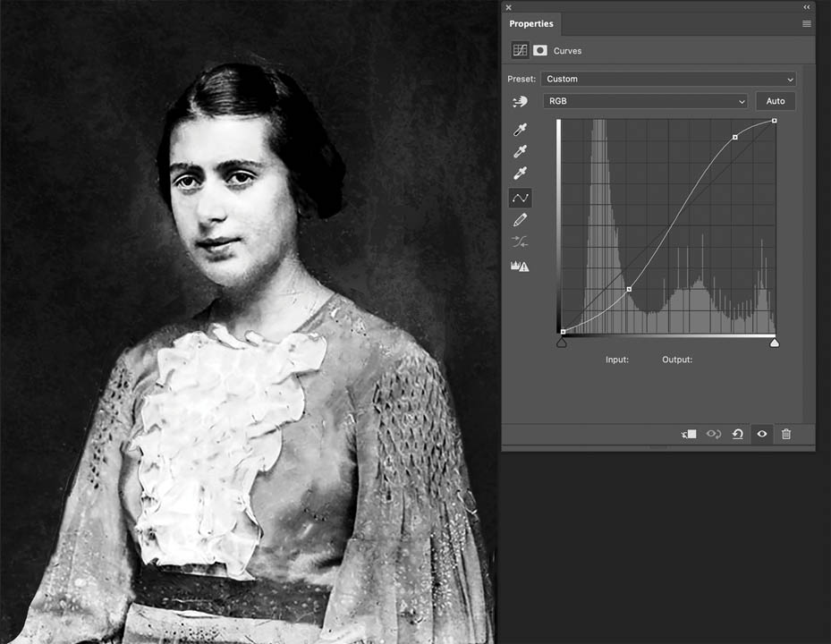Click the white point input slider
This screenshot has height=644, width=831.
(x=775, y=342)
